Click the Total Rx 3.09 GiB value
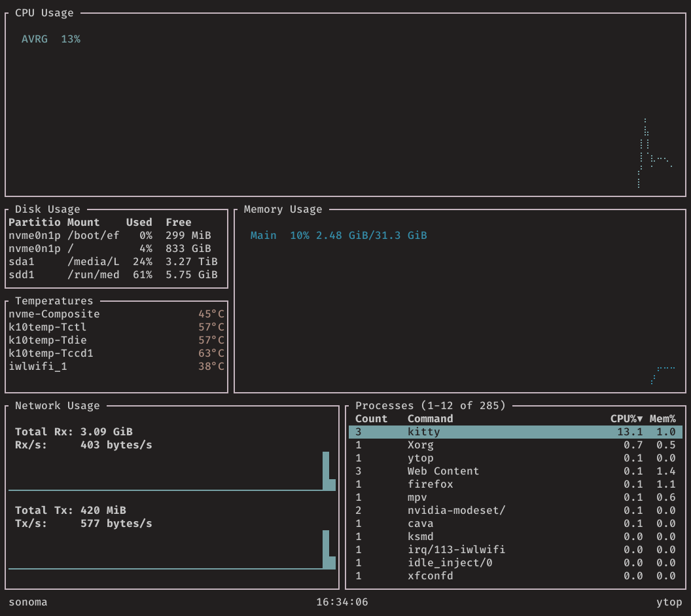The image size is (691, 616). pyautogui.click(x=73, y=431)
